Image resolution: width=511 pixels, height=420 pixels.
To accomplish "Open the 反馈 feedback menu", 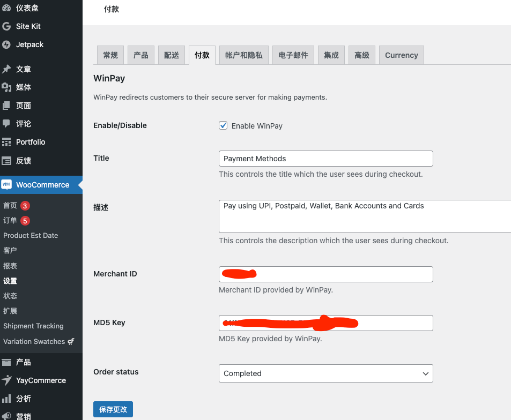I will [41, 161].
